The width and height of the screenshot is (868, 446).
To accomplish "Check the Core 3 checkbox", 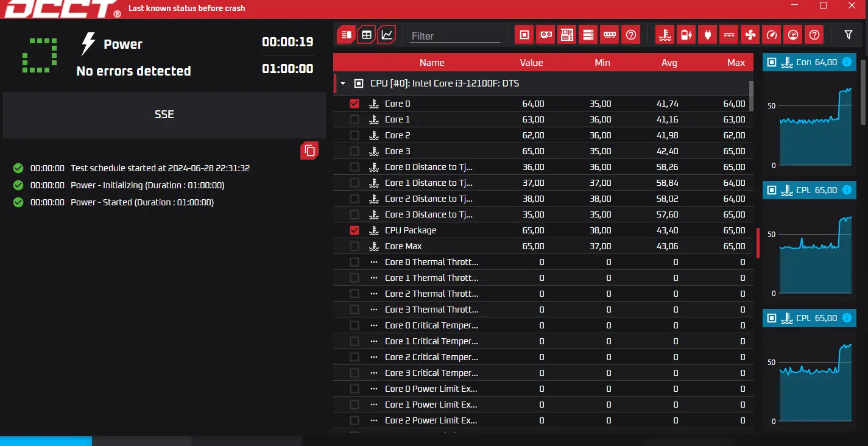I will pyautogui.click(x=355, y=151).
